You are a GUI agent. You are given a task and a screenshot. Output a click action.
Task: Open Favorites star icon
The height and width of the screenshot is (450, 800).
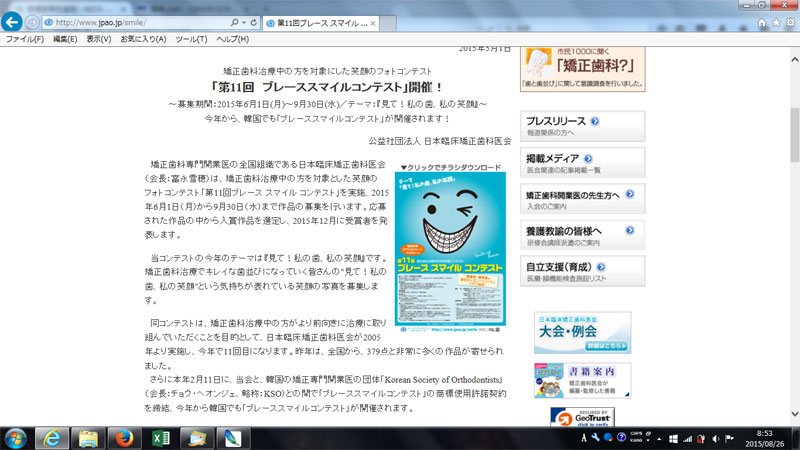776,22
